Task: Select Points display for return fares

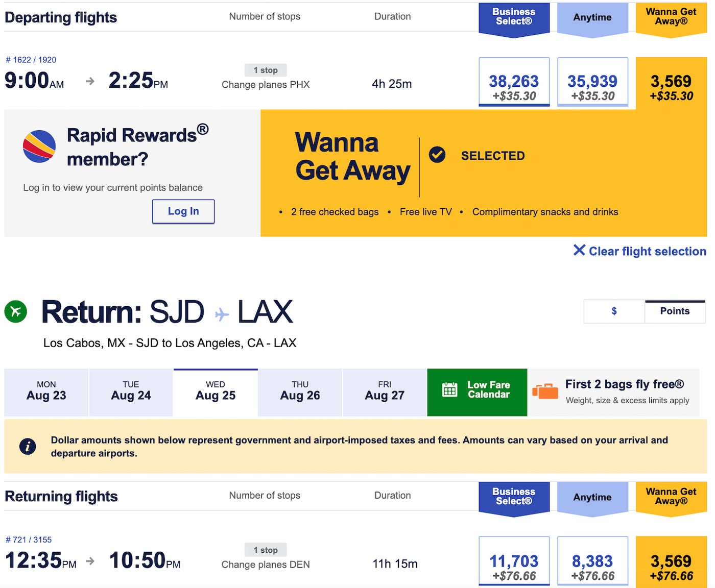Action: click(675, 311)
